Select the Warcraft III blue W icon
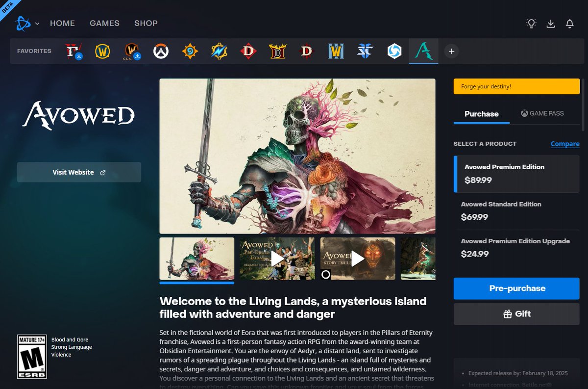 point(337,51)
